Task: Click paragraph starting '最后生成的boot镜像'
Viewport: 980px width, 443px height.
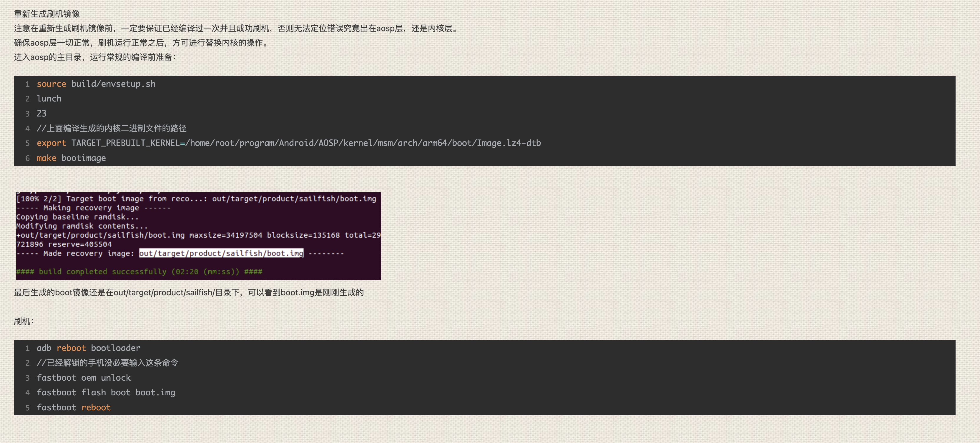Action: tap(189, 293)
